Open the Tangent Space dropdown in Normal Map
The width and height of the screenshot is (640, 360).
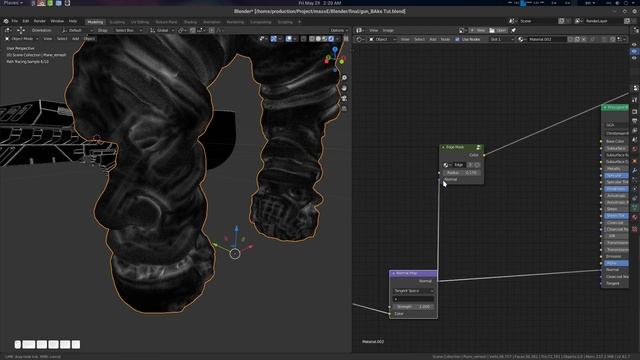(413, 291)
